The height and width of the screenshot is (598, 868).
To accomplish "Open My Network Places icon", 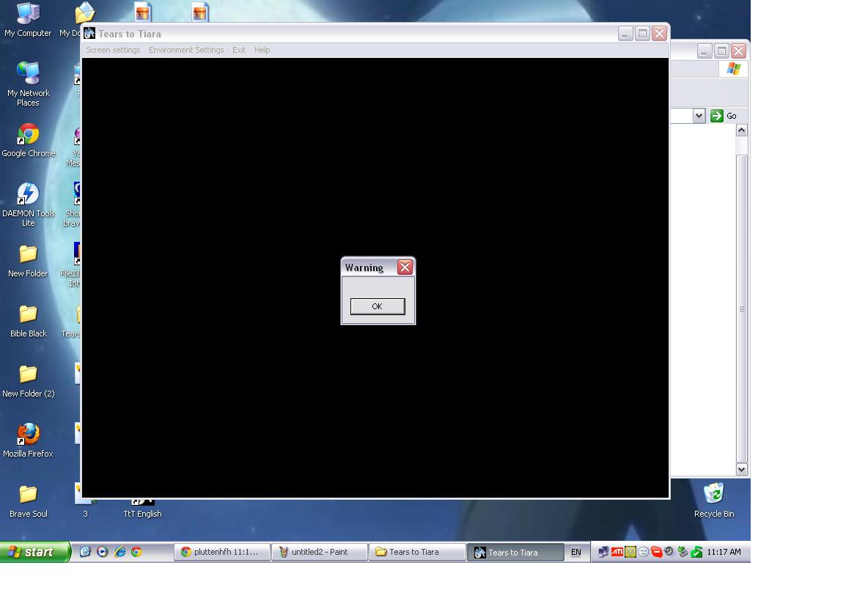I will (28, 84).
